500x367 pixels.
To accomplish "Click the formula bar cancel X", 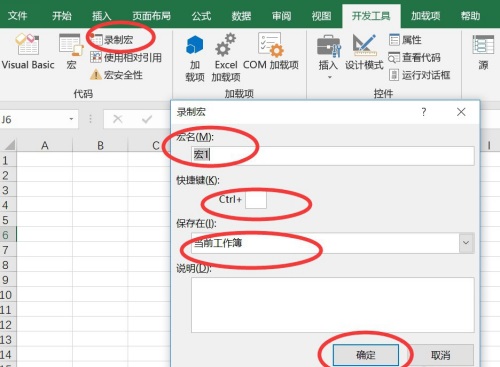I will pyautogui.click(x=118, y=119).
